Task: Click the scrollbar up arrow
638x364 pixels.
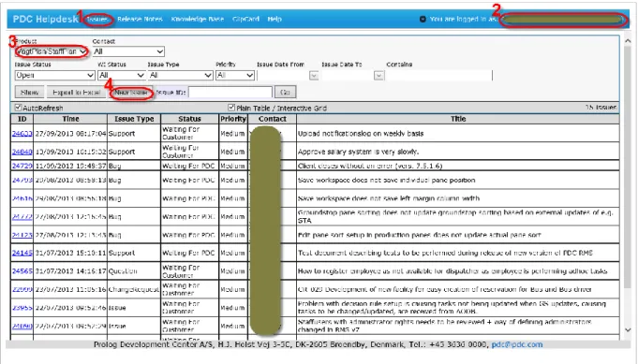Action: 628,41
